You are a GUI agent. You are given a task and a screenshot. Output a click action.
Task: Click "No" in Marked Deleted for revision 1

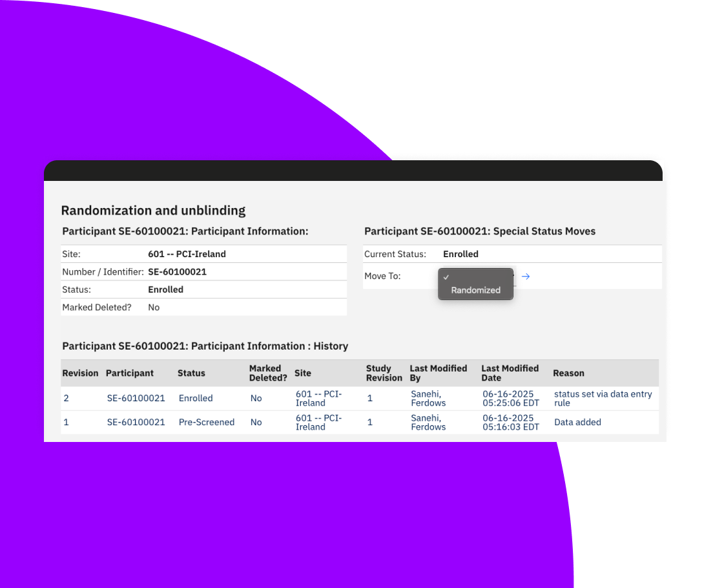[x=256, y=422]
